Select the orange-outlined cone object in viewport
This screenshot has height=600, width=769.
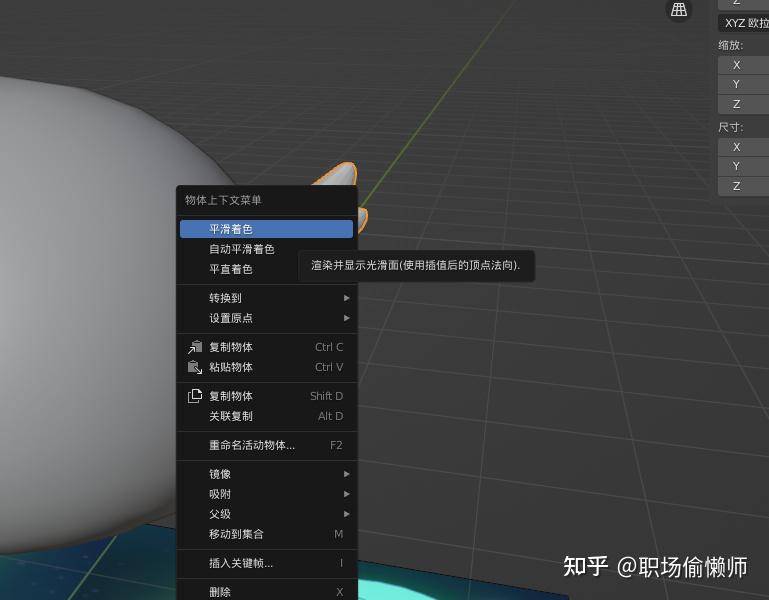tap(342, 175)
